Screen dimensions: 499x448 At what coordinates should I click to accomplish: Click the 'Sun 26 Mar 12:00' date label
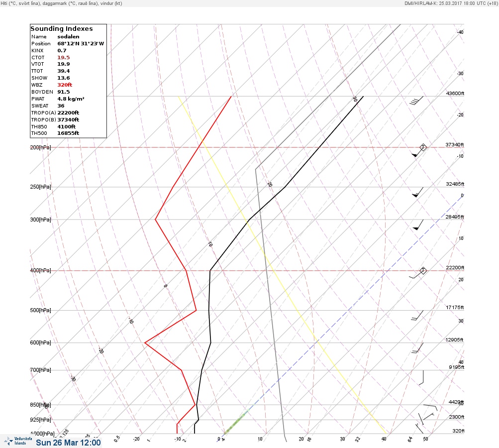click(x=68, y=443)
